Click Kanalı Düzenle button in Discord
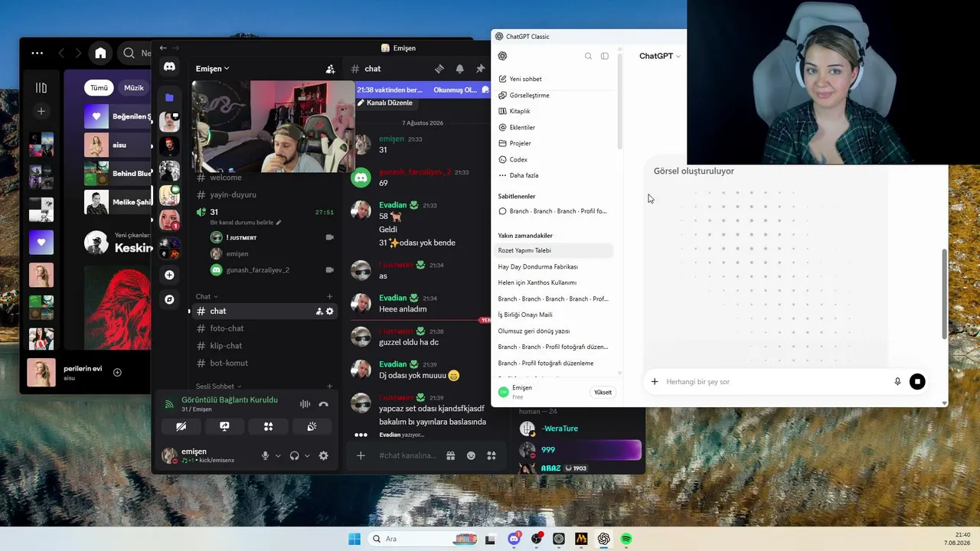This screenshot has height=551, width=980. click(385, 103)
